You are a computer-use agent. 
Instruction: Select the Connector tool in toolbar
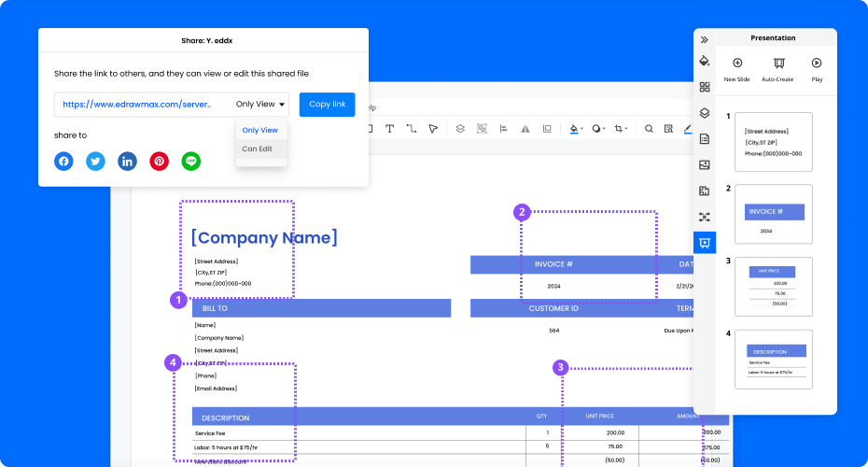pyautogui.click(x=412, y=129)
